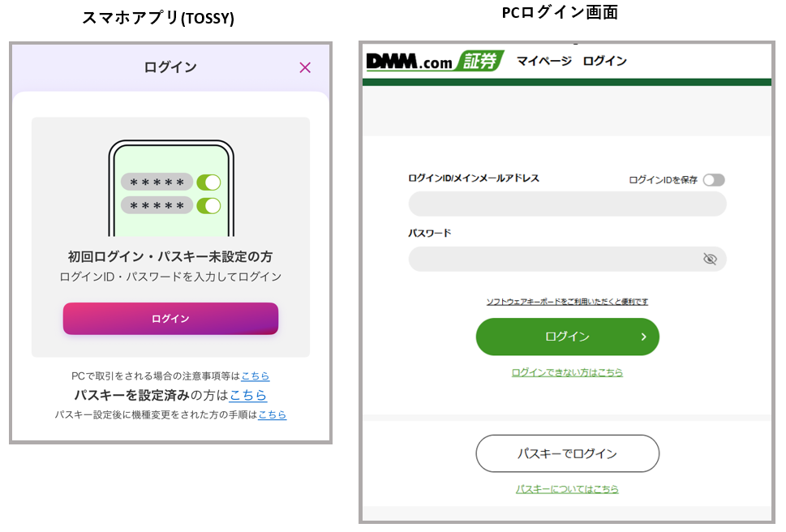This screenshot has height=532, width=786.
Task: Open the software keyboard link
Action: point(567,302)
